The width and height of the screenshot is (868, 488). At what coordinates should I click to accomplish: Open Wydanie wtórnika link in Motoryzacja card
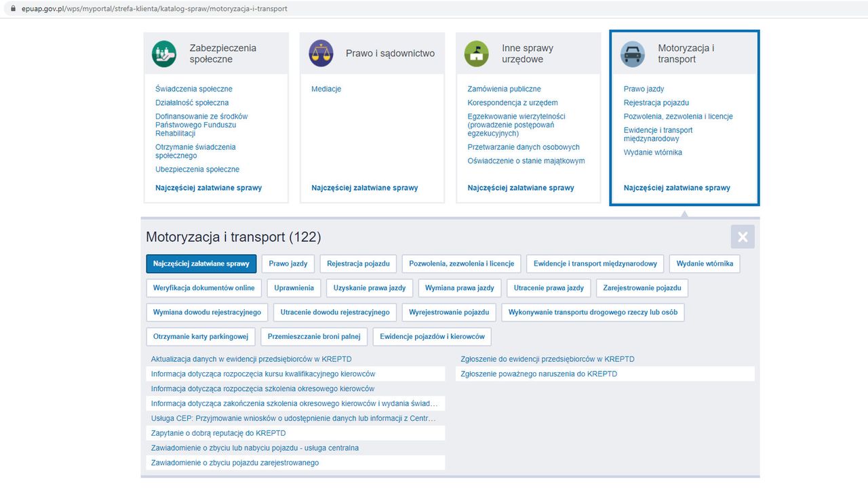click(653, 152)
